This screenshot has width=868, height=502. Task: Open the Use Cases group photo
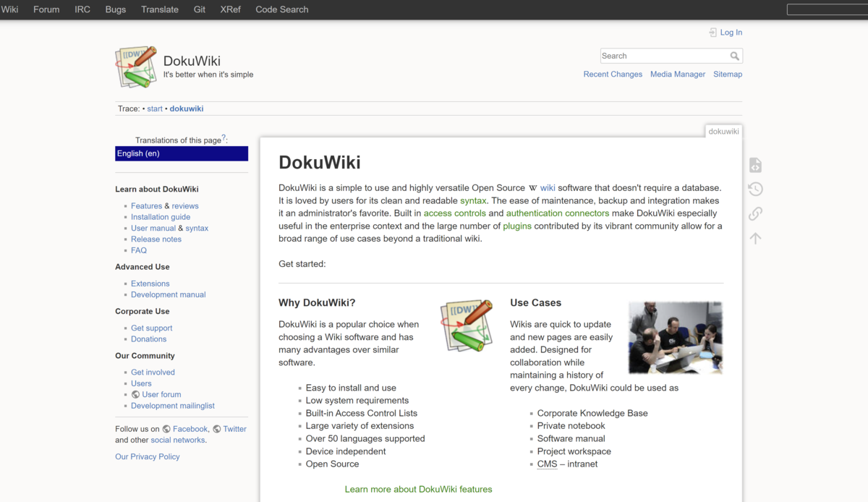(676, 337)
